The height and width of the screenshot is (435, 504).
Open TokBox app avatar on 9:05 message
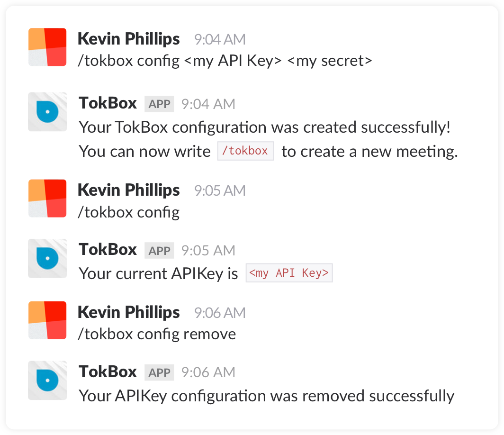[47, 259]
